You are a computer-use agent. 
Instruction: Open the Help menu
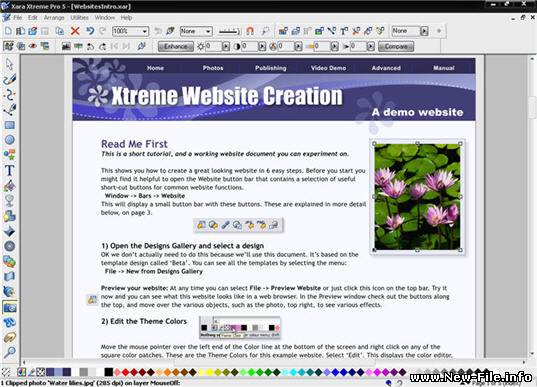click(126, 17)
